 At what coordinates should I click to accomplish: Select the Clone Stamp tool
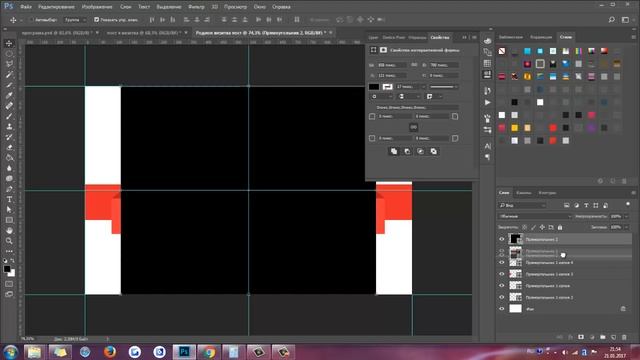tap(9, 127)
